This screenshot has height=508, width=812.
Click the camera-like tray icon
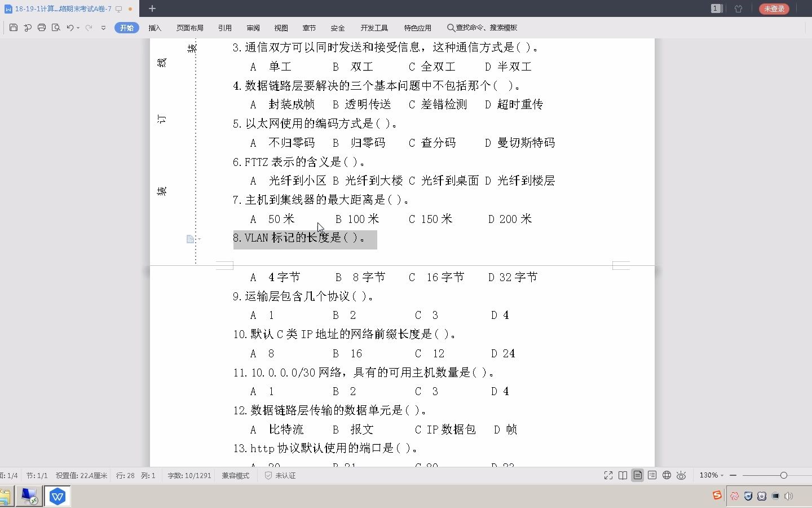(762, 496)
